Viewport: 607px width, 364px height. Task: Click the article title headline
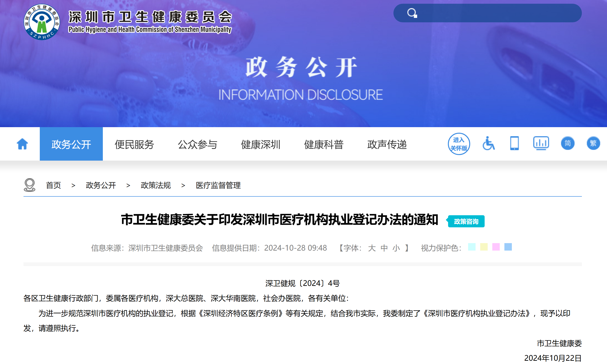click(x=280, y=219)
